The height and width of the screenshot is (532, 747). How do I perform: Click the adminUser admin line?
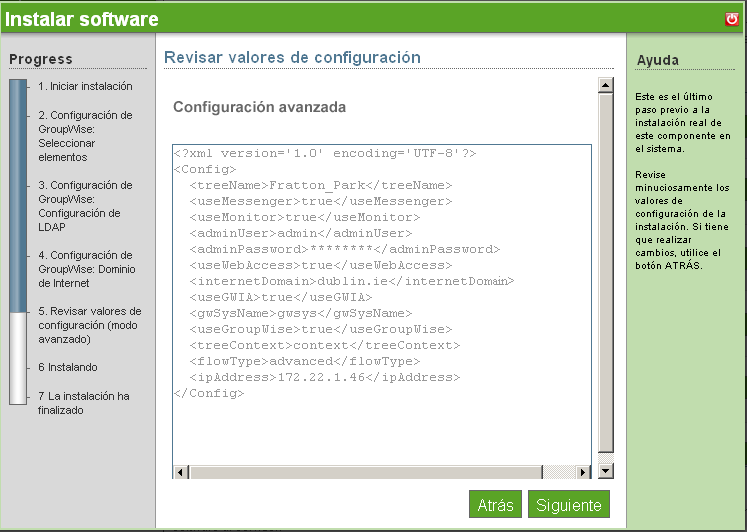click(301, 233)
